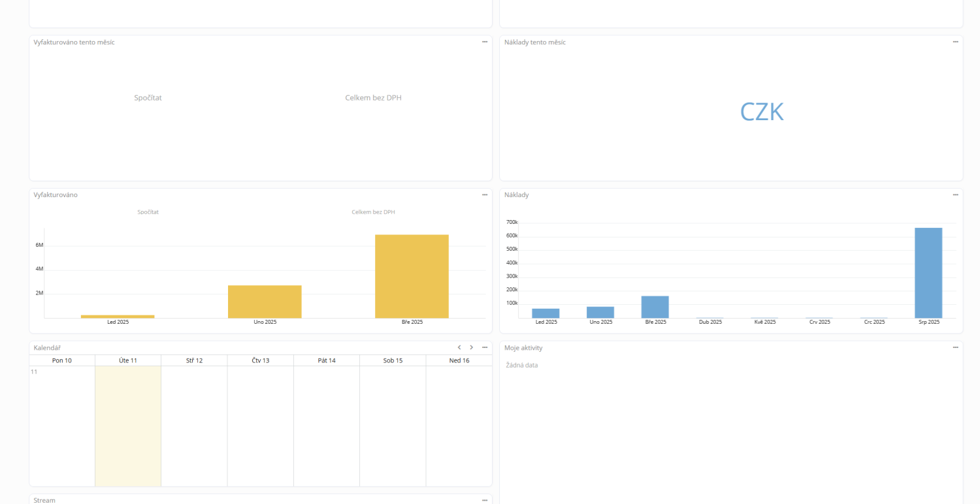Click the large CZK value in Náklady

click(x=762, y=112)
